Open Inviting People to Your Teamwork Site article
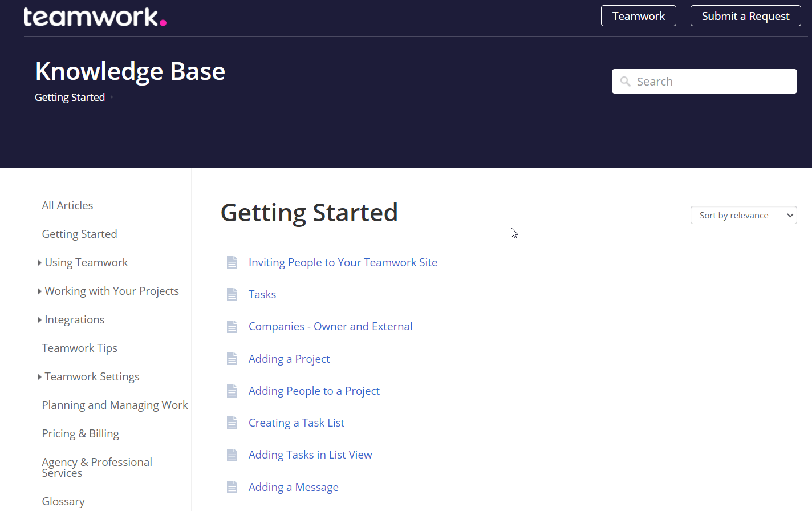The width and height of the screenshot is (812, 511). point(343,262)
